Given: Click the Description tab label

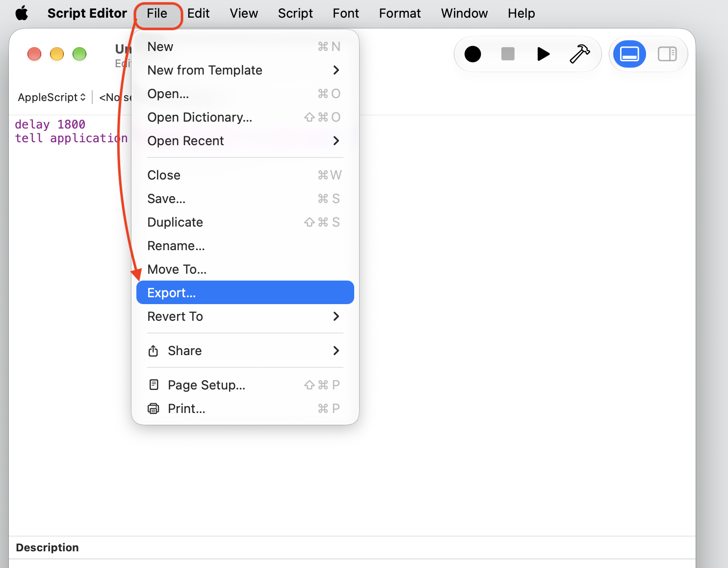Looking at the screenshot, I should [47, 547].
